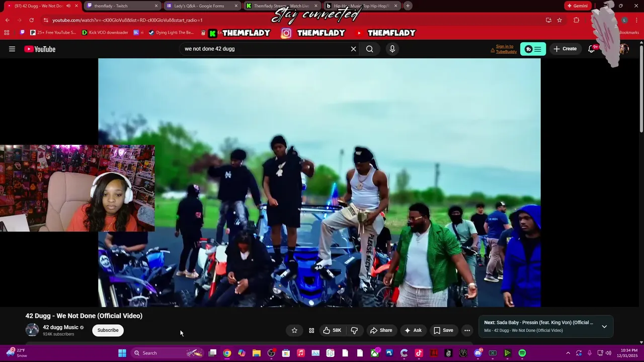Screen dimensions: 644x362
Task: Open a new browser tab
Action: coord(408,6)
